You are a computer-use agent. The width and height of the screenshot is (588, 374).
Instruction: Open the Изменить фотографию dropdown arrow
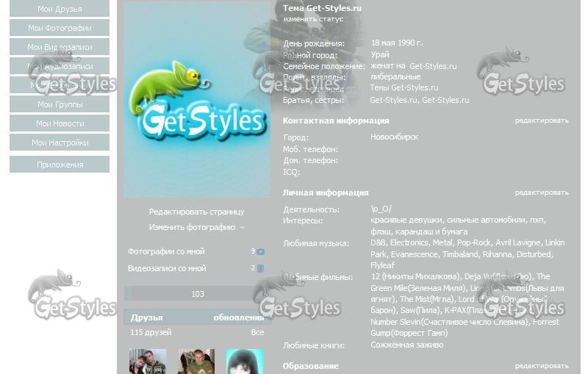pos(243,228)
